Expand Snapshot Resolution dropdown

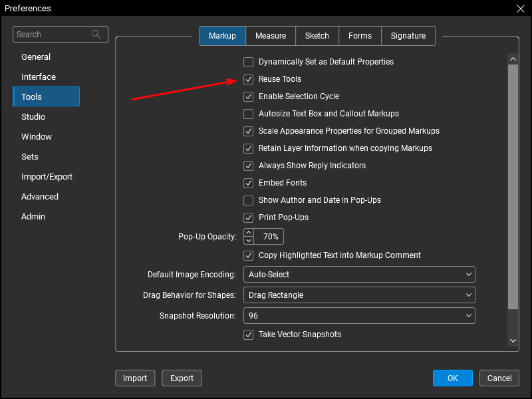pos(359,316)
